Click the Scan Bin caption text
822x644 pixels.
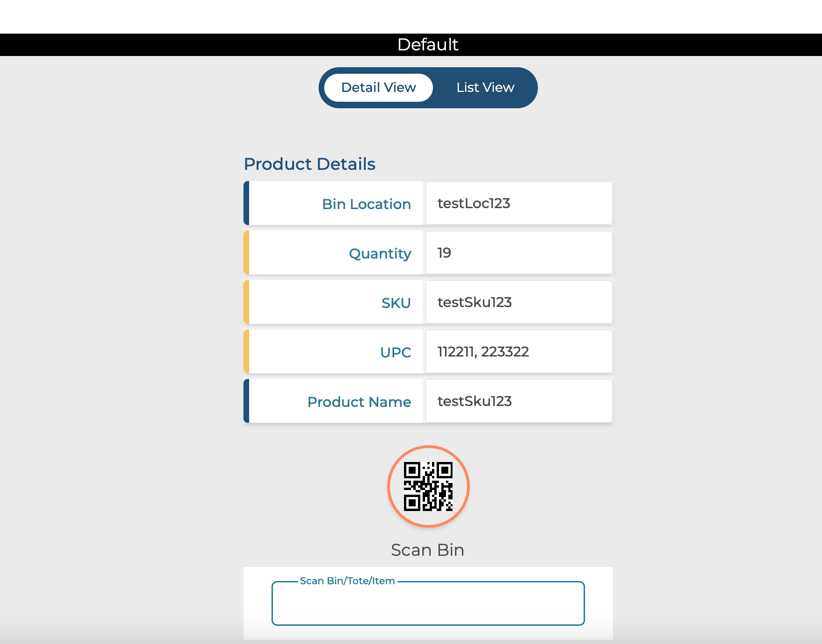click(427, 550)
